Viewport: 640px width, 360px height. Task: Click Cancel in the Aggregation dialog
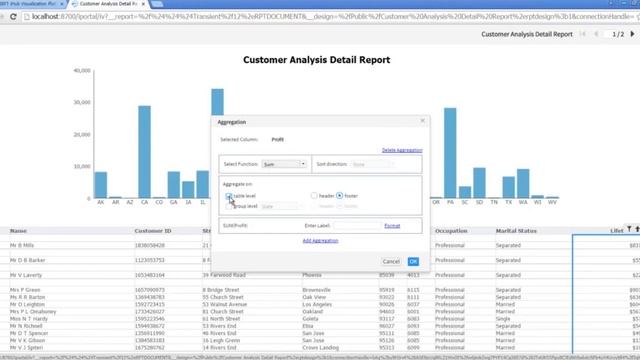(x=391, y=262)
